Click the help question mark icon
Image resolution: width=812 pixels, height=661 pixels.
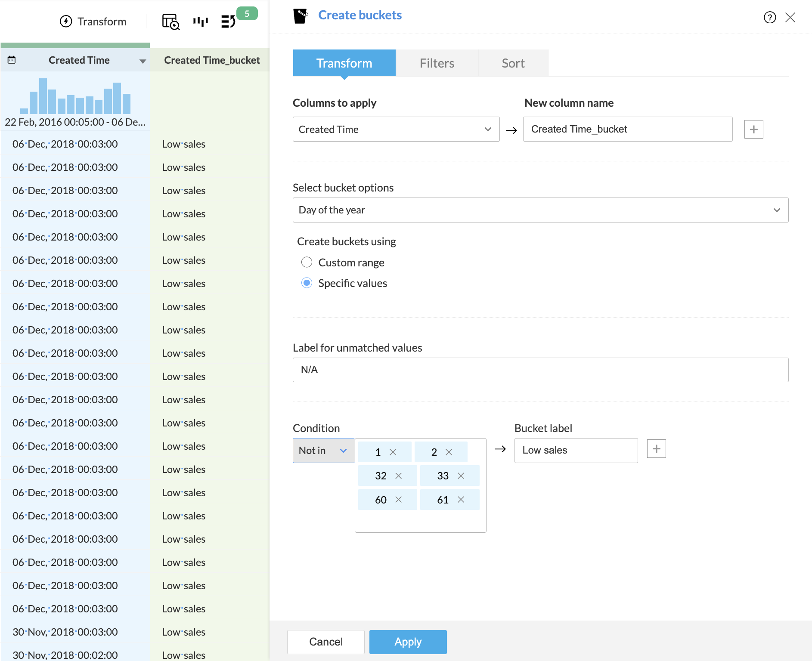coord(769,17)
